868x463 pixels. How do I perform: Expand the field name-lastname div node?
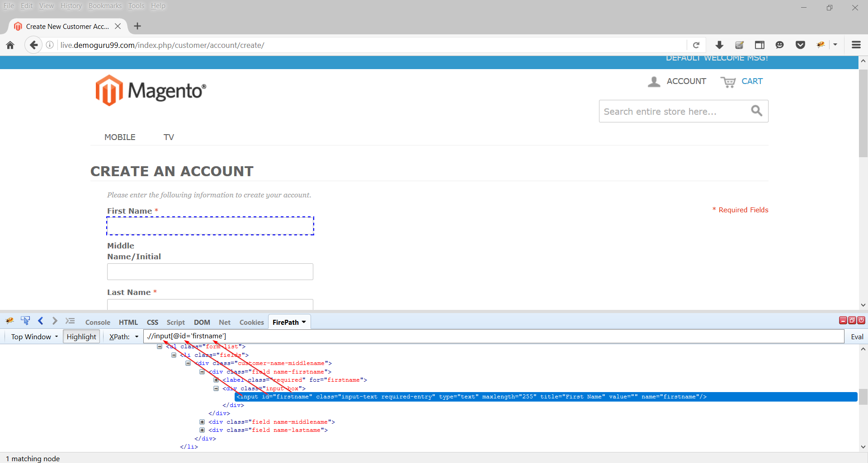pyautogui.click(x=202, y=430)
